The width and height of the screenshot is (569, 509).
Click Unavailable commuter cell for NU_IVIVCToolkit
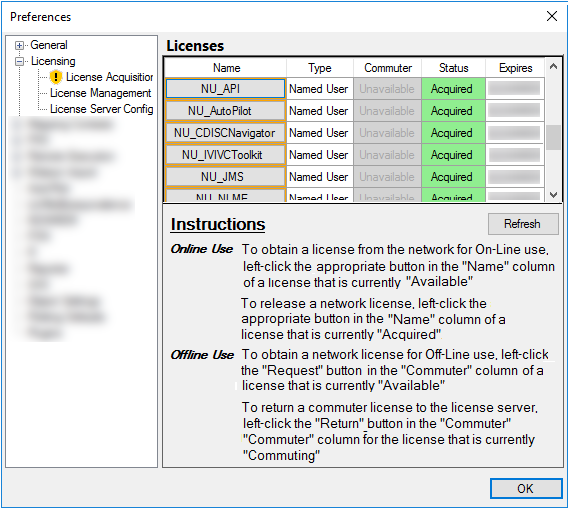pos(388,155)
